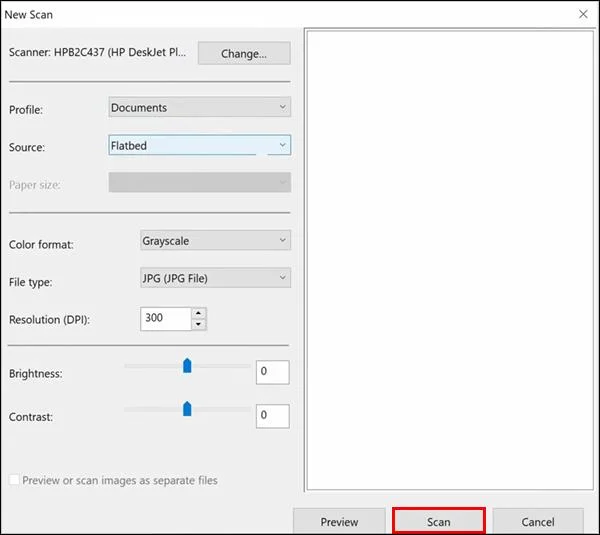Click the Change... scanner button
The image size is (600, 535).
(244, 53)
